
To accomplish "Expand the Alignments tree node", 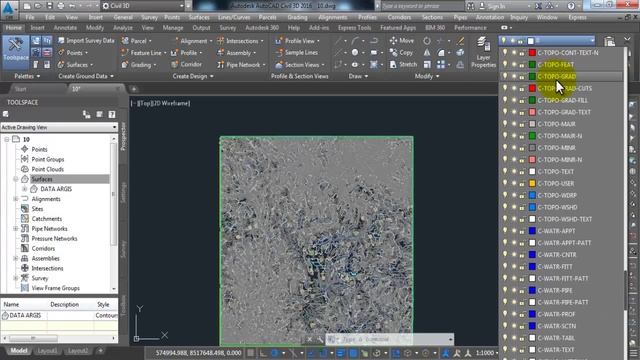I will click(x=16, y=199).
